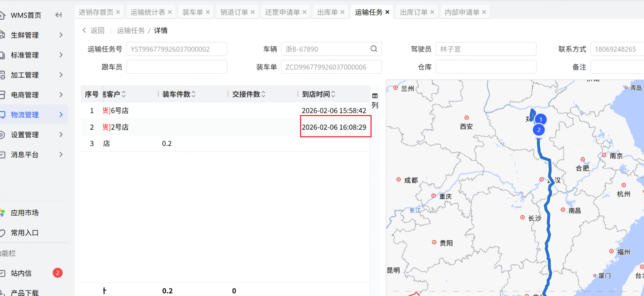Expand 设置管理 menu chevron
This screenshot has width=644, height=296.
click(61, 135)
